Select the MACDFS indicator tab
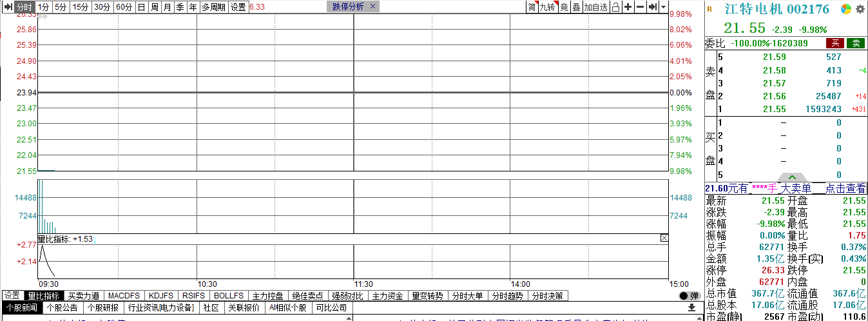Image resolution: width=868 pixels, height=321 pixels. (x=124, y=296)
